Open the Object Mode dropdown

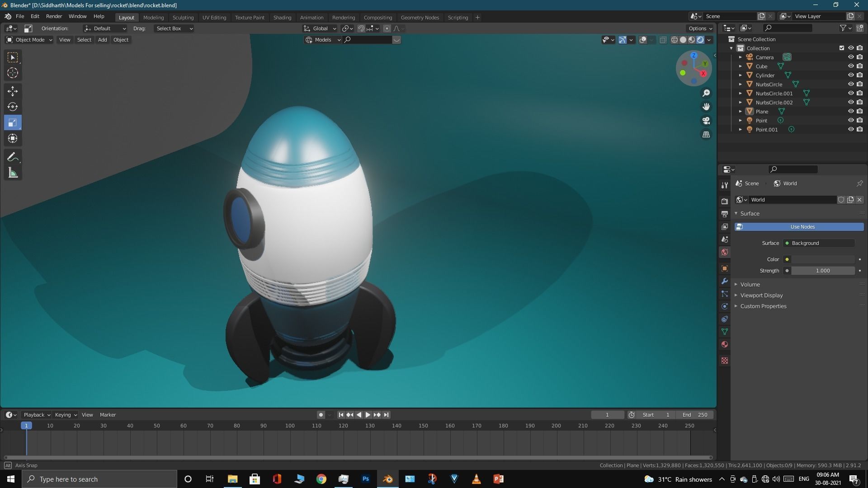[x=29, y=40]
